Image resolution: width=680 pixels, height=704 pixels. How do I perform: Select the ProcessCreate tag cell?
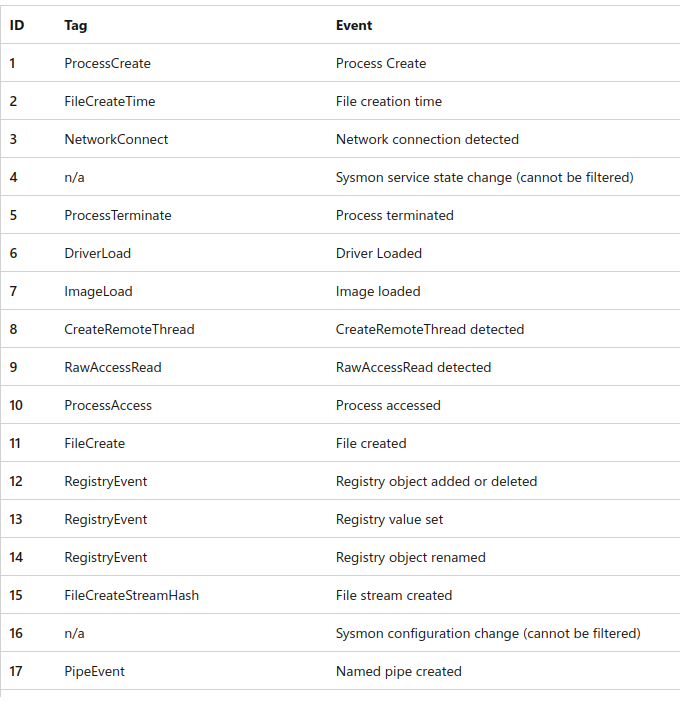pos(107,63)
